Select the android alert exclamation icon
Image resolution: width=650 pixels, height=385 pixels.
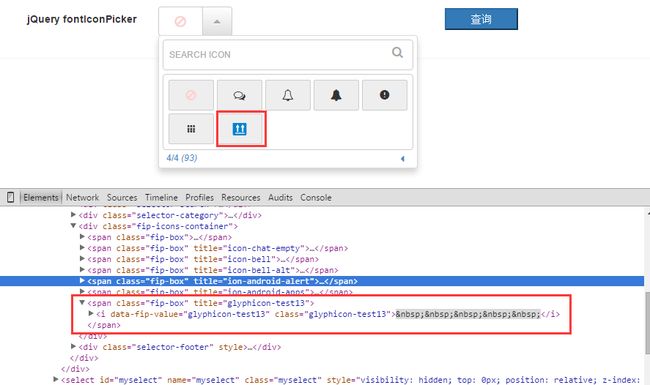pyautogui.click(x=385, y=95)
